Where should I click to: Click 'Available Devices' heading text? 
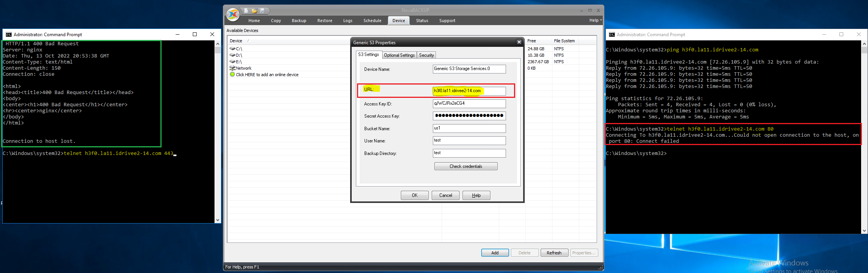pyautogui.click(x=242, y=30)
